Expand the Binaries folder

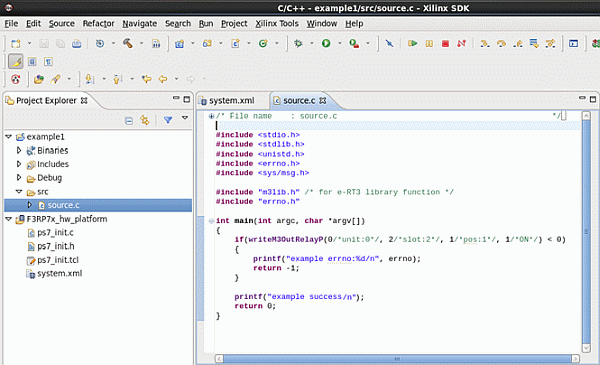19,150
